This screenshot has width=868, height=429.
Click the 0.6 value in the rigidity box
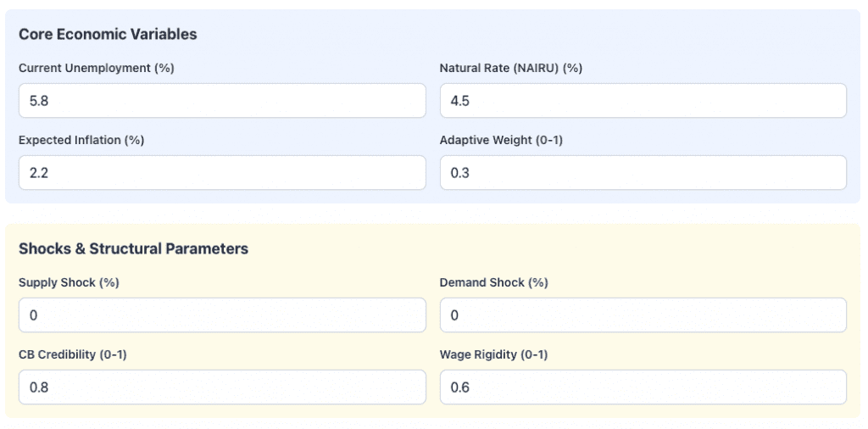click(x=460, y=387)
